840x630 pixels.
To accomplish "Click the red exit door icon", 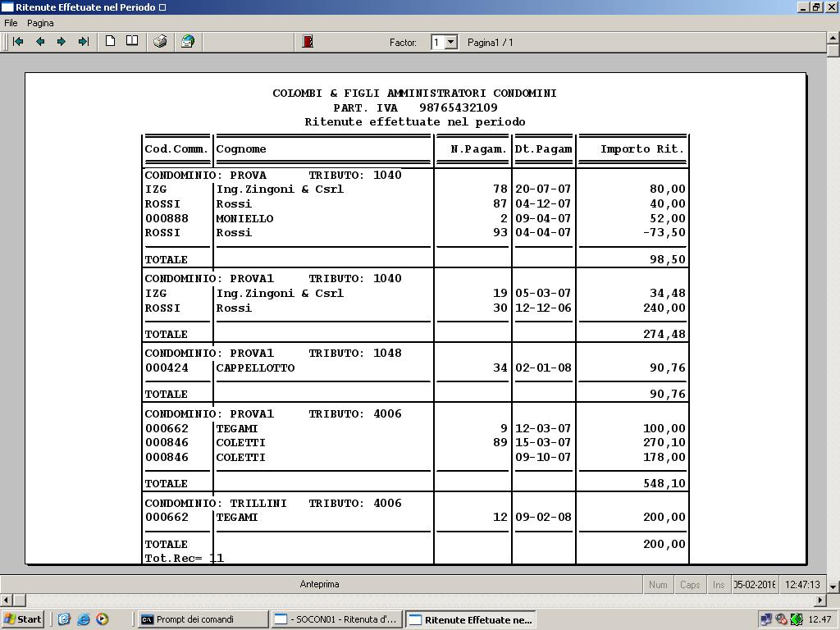I will click(308, 41).
